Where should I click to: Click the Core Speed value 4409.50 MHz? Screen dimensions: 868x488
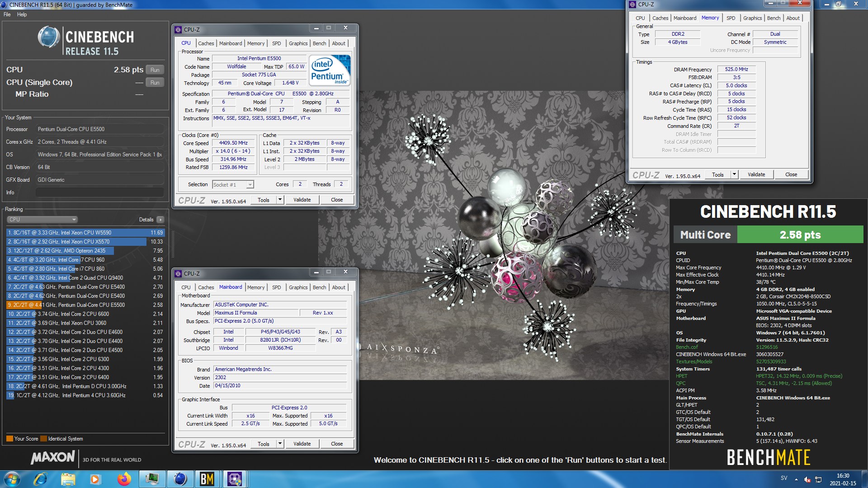pyautogui.click(x=233, y=143)
